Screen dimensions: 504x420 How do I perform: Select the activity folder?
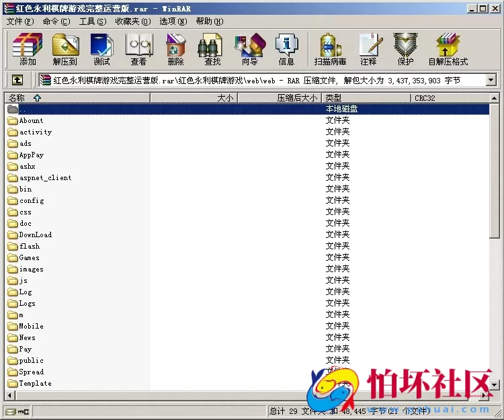pos(30,132)
